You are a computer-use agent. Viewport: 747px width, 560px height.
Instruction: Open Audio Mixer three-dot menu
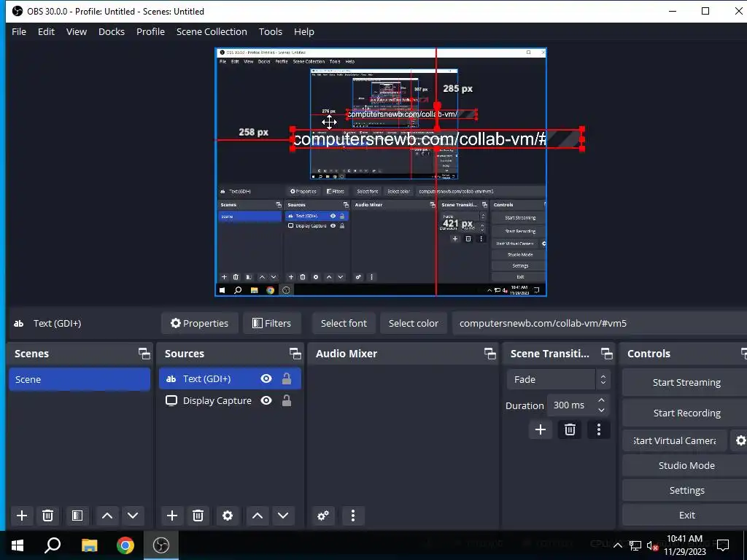352,516
